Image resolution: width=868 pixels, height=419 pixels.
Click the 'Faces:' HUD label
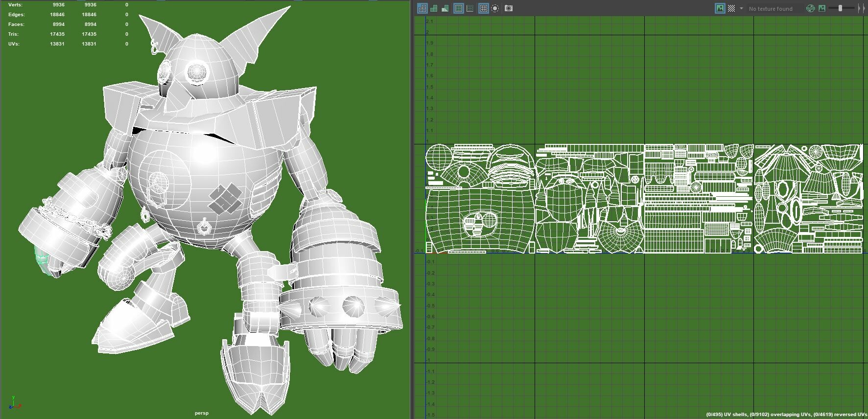coord(16,24)
